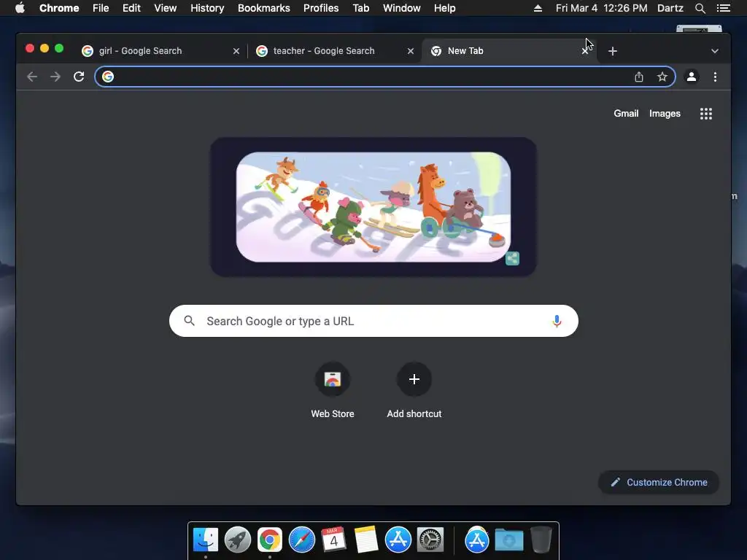Select the New Tab tab
Viewport: 747px width, 560px height.
pyautogui.click(x=508, y=51)
